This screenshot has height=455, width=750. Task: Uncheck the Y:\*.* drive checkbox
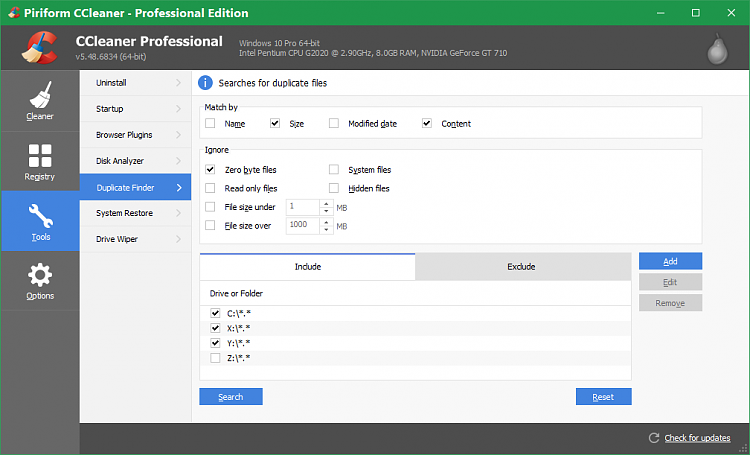[x=215, y=343]
